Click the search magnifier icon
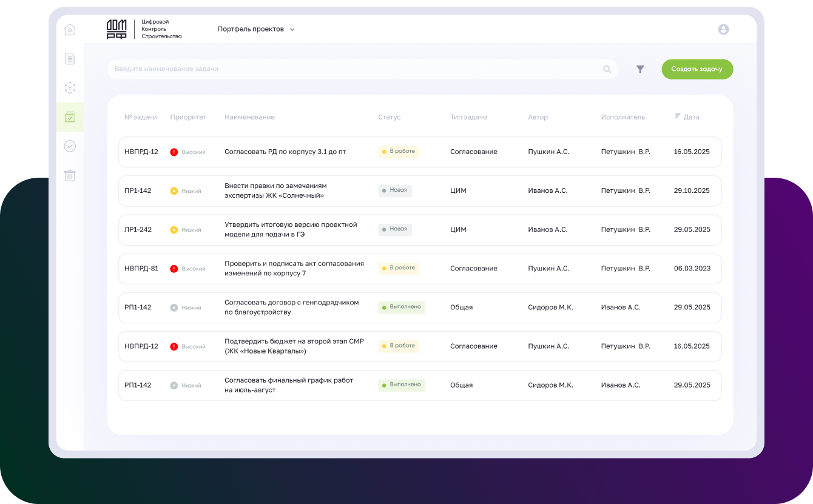The image size is (813, 504). (x=607, y=69)
